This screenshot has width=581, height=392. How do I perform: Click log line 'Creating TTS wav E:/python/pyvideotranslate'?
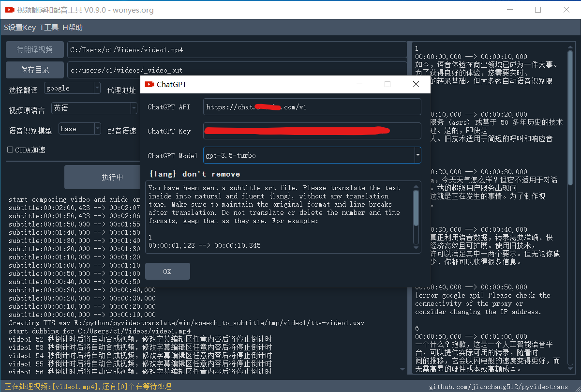pyautogui.click(x=186, y=323)
